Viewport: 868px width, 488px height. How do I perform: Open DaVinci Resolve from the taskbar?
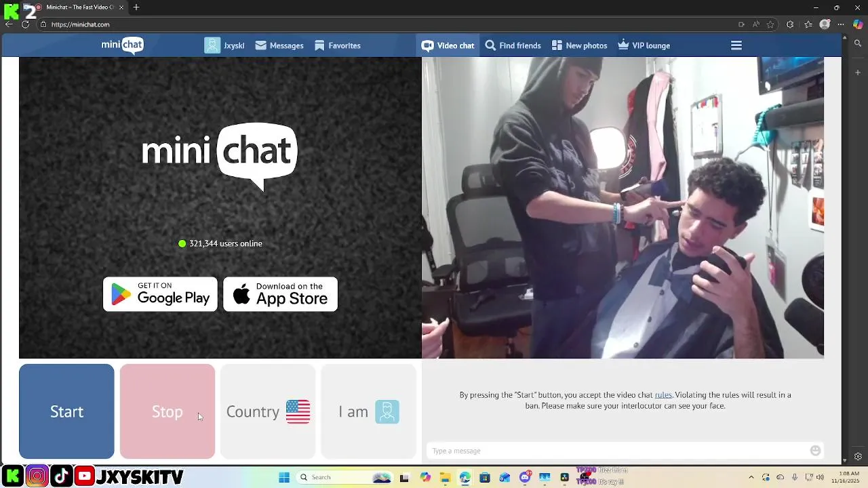(564, 477)
